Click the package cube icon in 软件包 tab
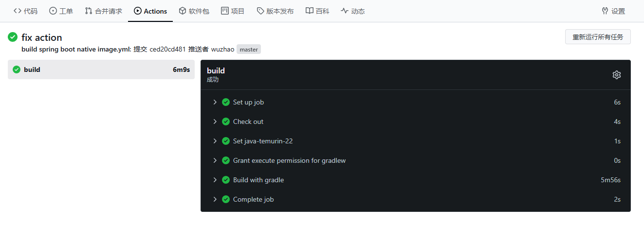The image size is (644, 225). click(x=183, y=11)
